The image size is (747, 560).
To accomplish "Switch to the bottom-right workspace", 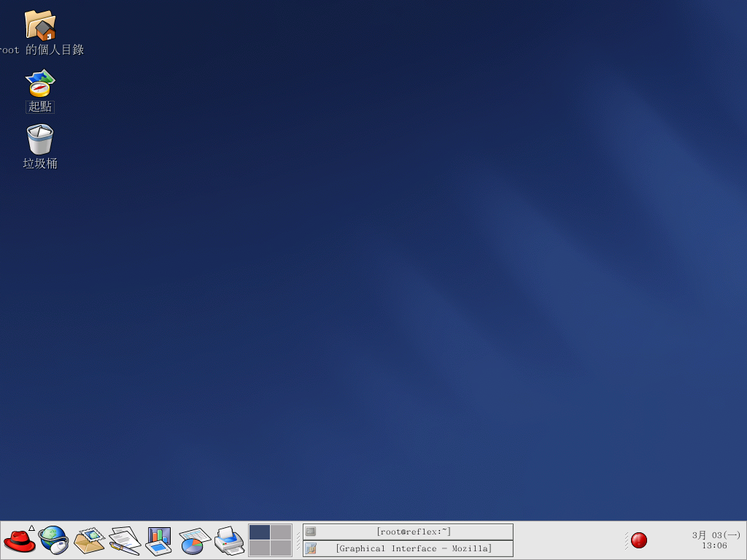I will (x=281, y=548).
